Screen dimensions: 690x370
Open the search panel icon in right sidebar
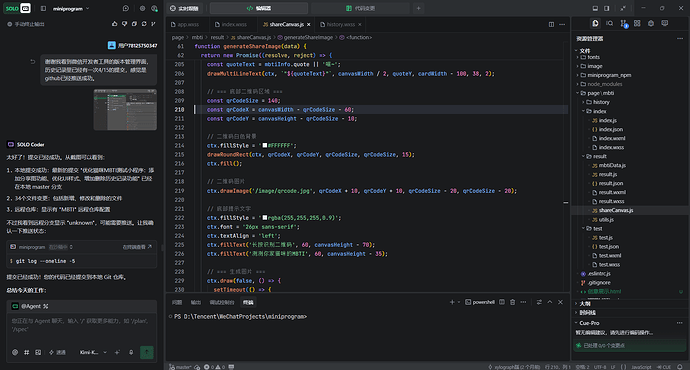click(609, 23)
